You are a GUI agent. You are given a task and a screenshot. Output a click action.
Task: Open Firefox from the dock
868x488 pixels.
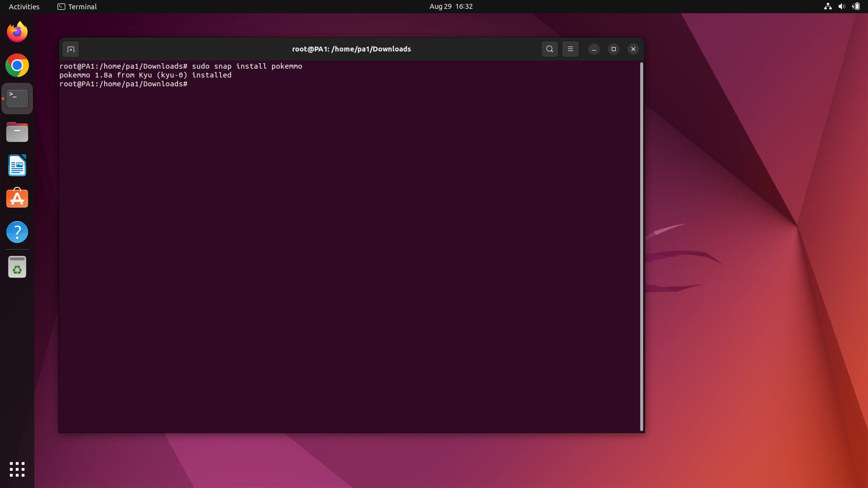point(17,31)
